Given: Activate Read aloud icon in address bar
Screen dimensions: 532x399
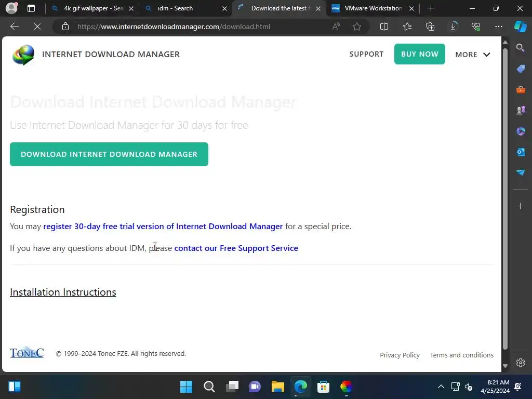Looking at the screenshot, I should click(x=336, y=26).
